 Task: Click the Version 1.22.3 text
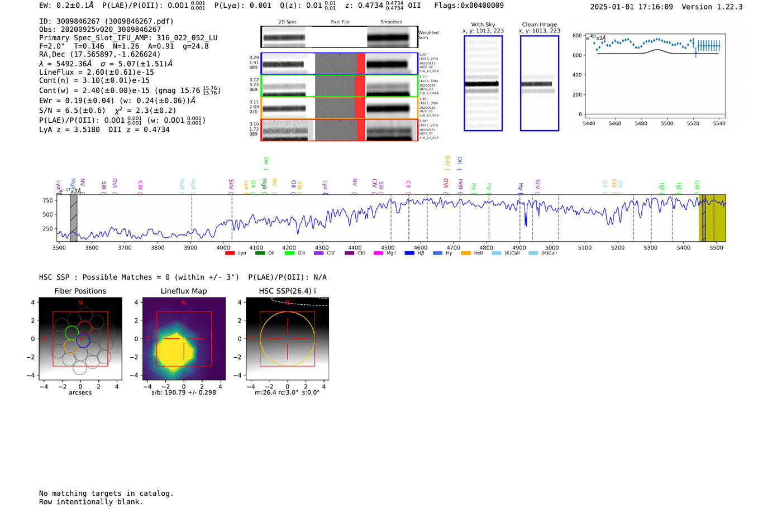coord(712,7)
